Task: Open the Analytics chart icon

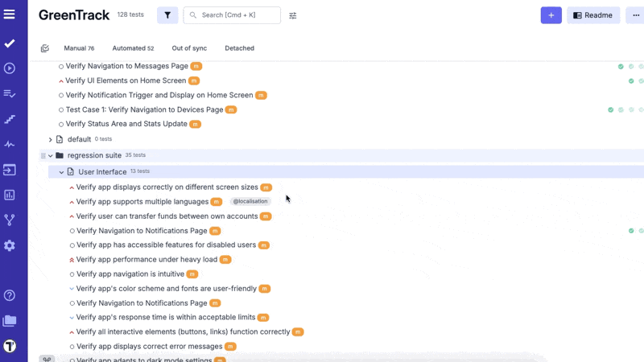Action: coord(10,195)
